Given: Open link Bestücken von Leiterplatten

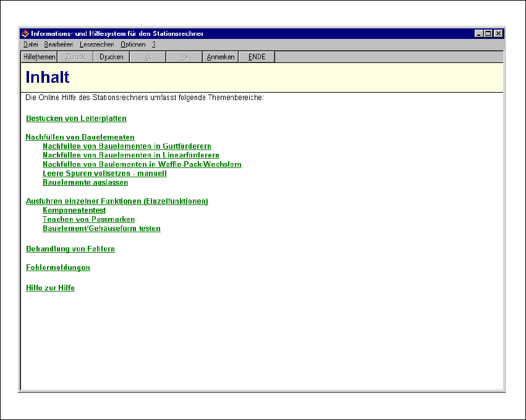Looking at the screenshot, I should (76, 119).
